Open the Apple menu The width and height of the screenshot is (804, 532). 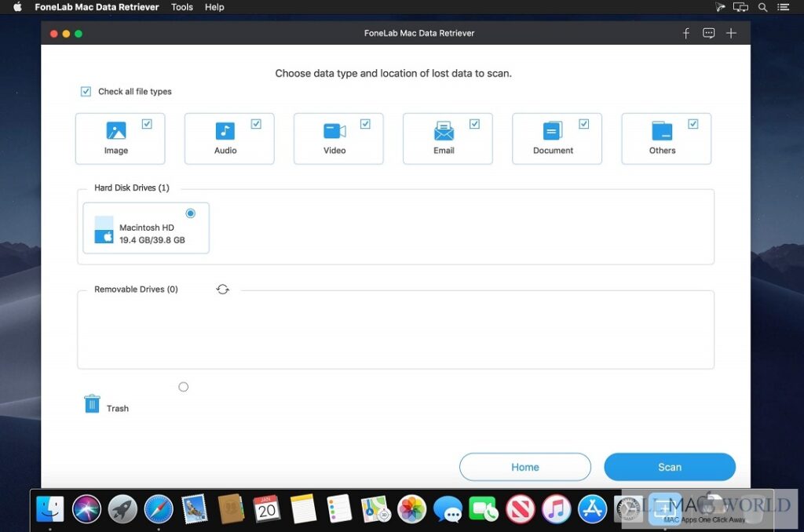[17, 7]
